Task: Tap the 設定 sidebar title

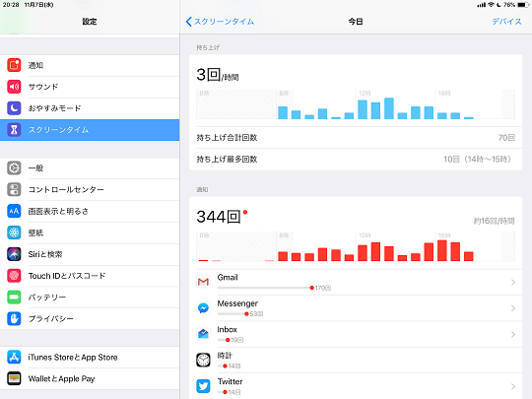Action: (x=90, y=22)
